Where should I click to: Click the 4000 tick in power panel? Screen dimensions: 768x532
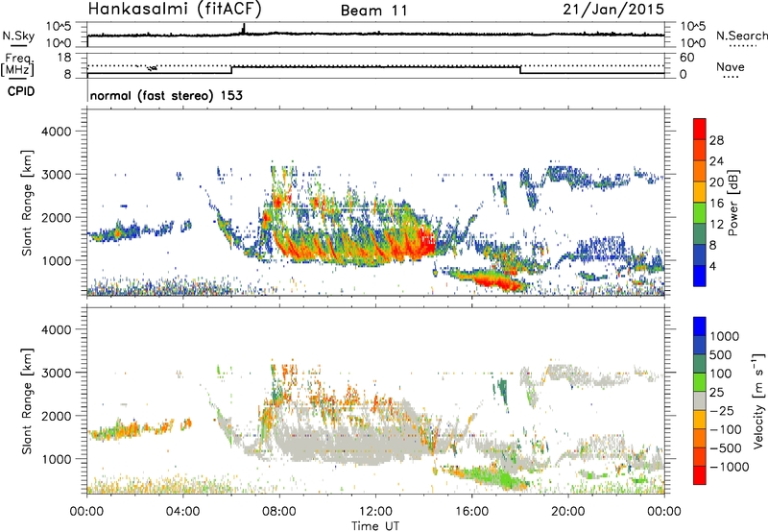point(57,132)
